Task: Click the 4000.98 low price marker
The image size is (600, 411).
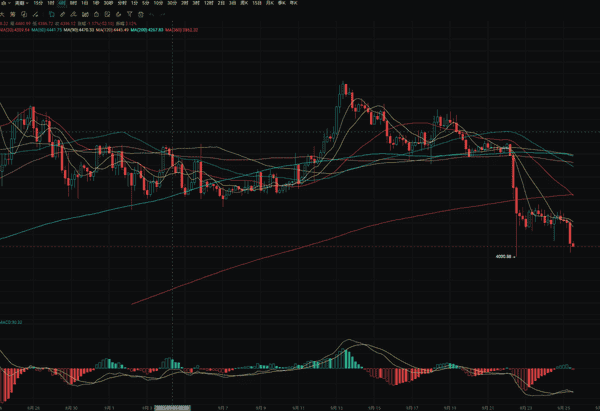Action: click(504, 257)
